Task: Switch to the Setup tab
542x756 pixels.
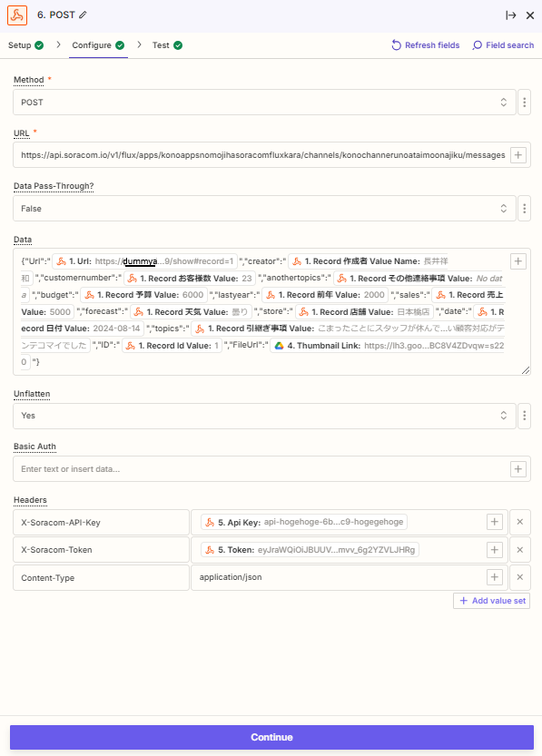Action: coord(25,45)
